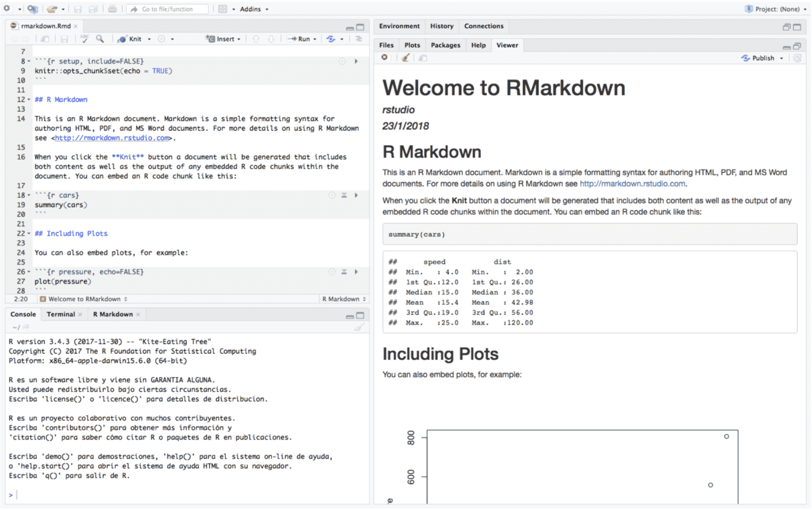Run the cars chunk play icon

pyautogui.click(x=356, y=196)
